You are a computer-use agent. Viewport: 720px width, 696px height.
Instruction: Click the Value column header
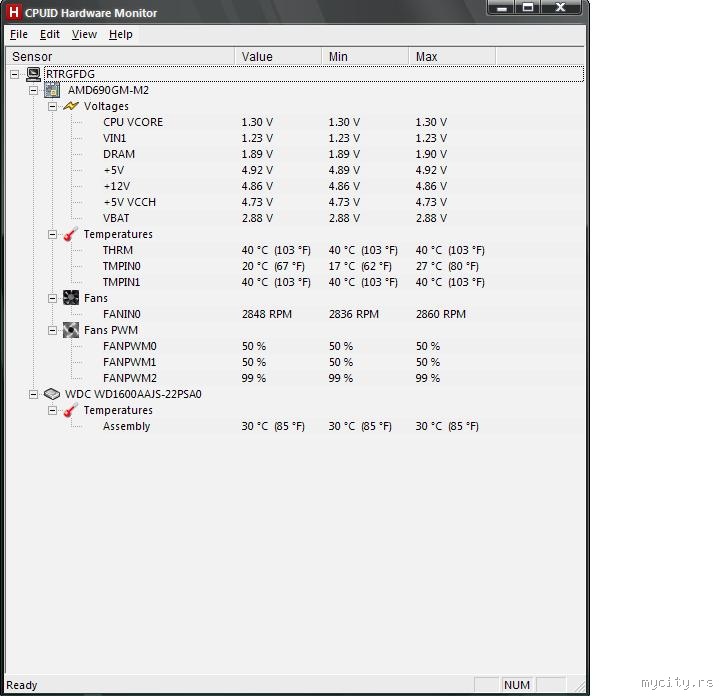(278, 56)
